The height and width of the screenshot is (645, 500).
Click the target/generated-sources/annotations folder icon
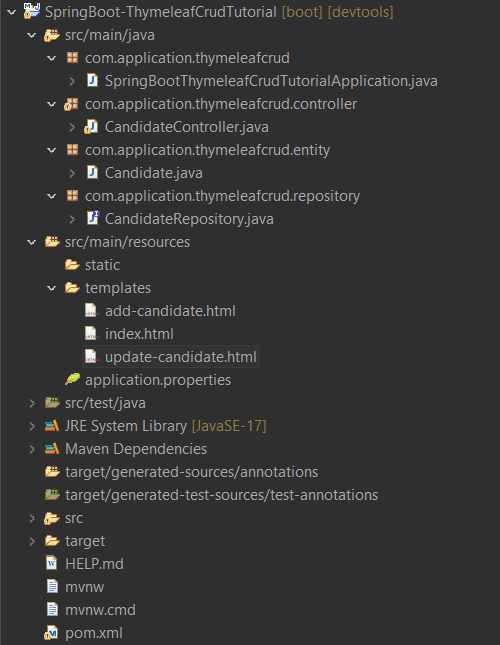[x=52, y=471]
